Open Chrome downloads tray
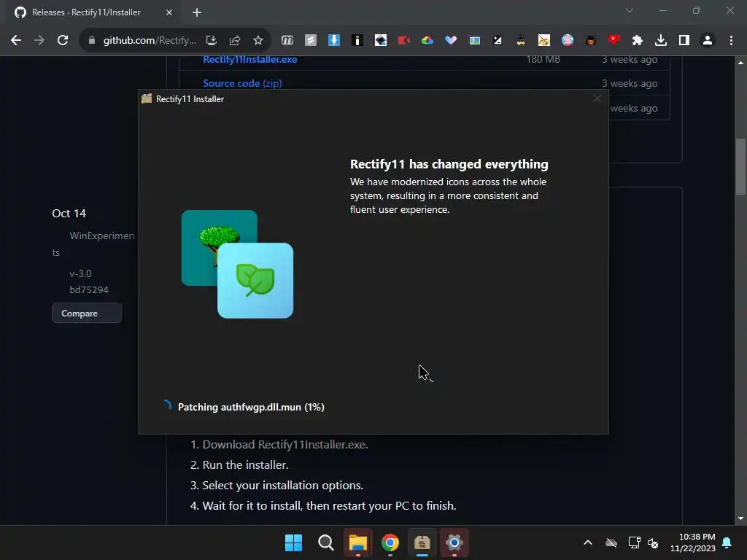This screenshot has height=560, width=747. click(661, 41)
